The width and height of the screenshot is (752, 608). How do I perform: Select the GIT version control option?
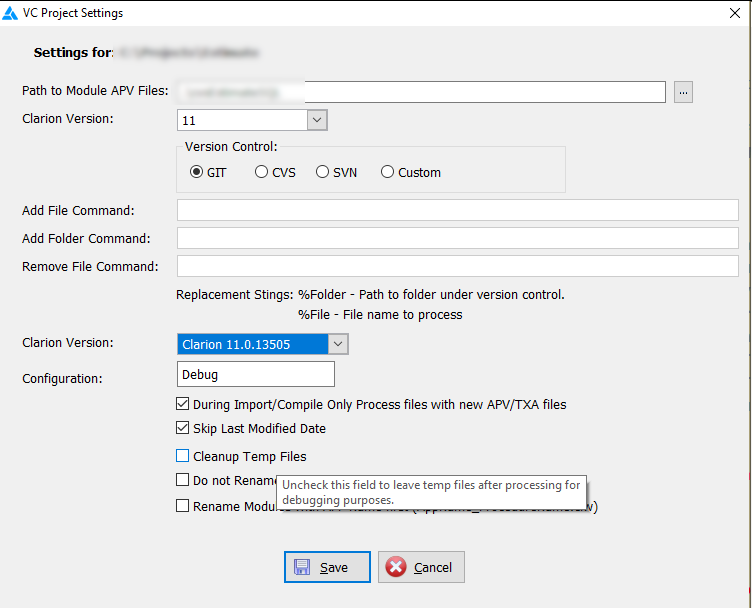tap(197, 172)
